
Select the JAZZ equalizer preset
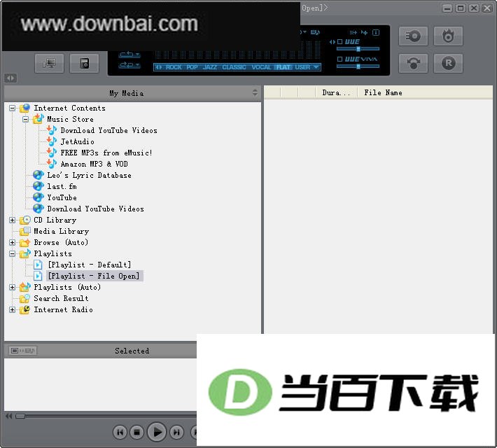click(210, 67)
